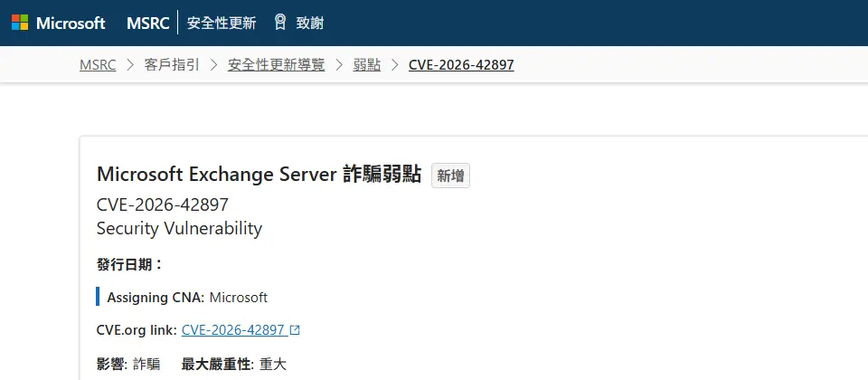This screenshot has height=380, width=868.
Task: Open the CVE.org link CVE-2026-42897
Action: point(233,330)
